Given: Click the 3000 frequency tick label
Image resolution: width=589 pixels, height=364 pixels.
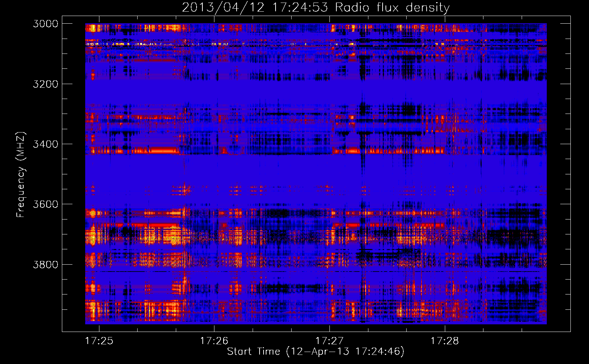Looking at the screenshot, I should click(x=46, y=24).
